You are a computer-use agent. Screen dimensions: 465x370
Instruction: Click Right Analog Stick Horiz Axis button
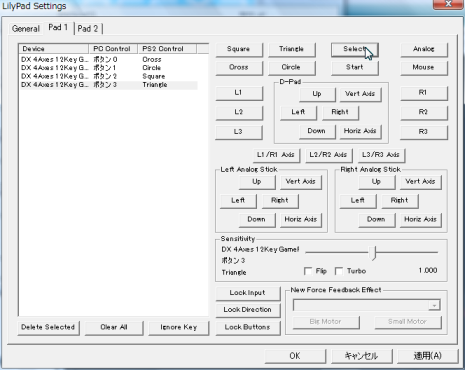(421, 220)
